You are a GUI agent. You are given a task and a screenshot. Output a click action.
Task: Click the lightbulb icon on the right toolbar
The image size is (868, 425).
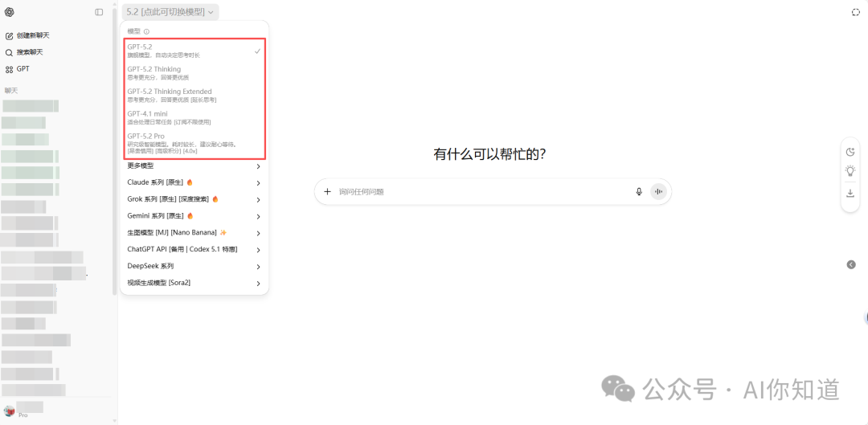click(850, 171)
